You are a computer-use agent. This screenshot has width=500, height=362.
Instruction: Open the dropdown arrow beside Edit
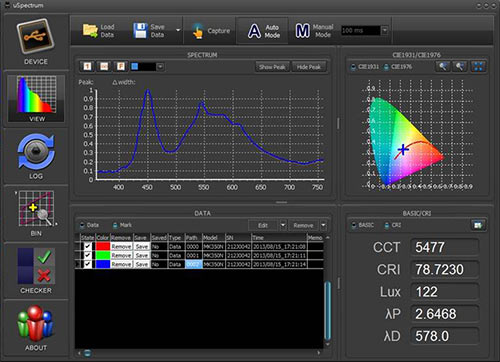(283, 225)
